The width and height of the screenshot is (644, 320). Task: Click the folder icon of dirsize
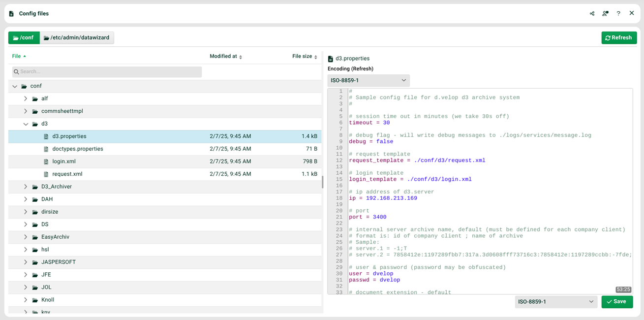pyautogui.click(x=35, y=212)
